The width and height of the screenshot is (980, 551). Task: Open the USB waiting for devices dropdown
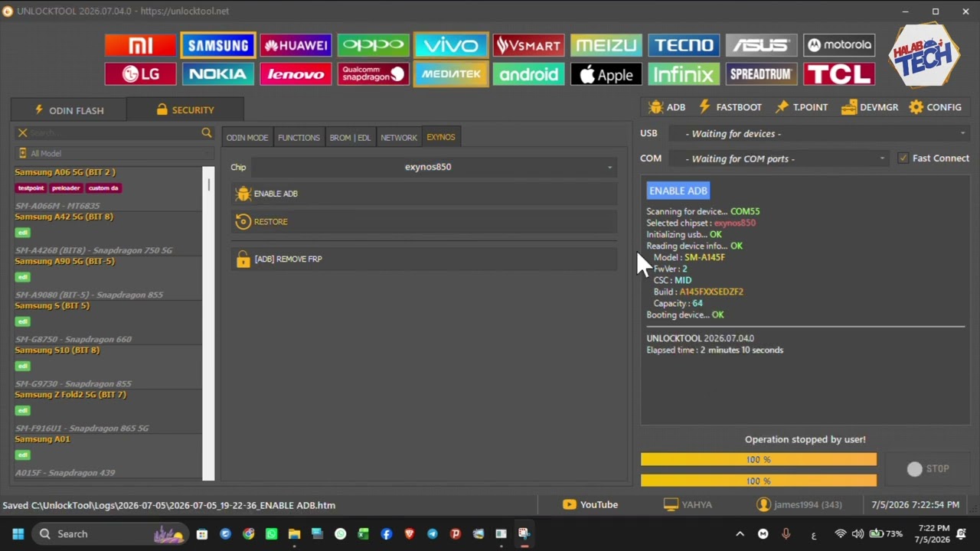(x=819, y=134)
